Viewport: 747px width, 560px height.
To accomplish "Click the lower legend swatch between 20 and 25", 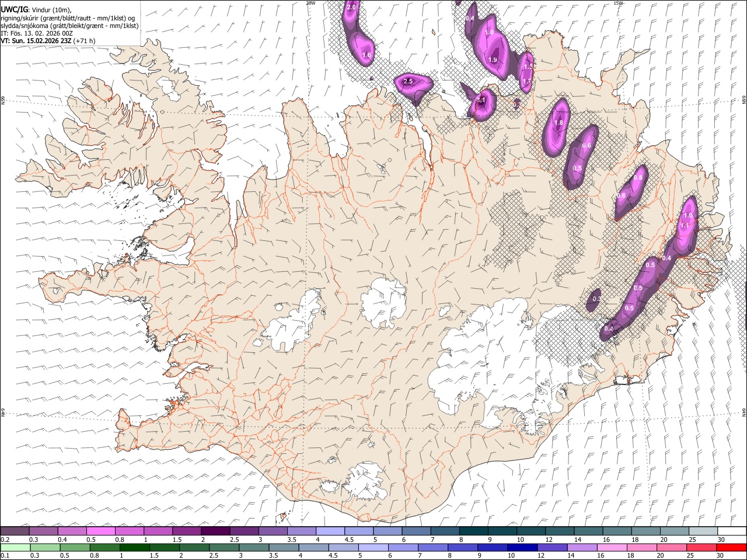I will click(x=671, y=548).
